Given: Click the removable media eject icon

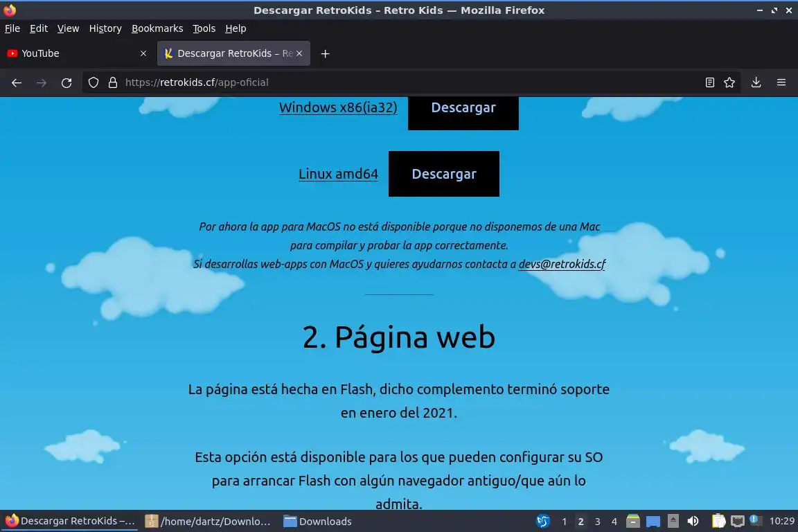Looking at the screenshot, I should pos(673,522).
